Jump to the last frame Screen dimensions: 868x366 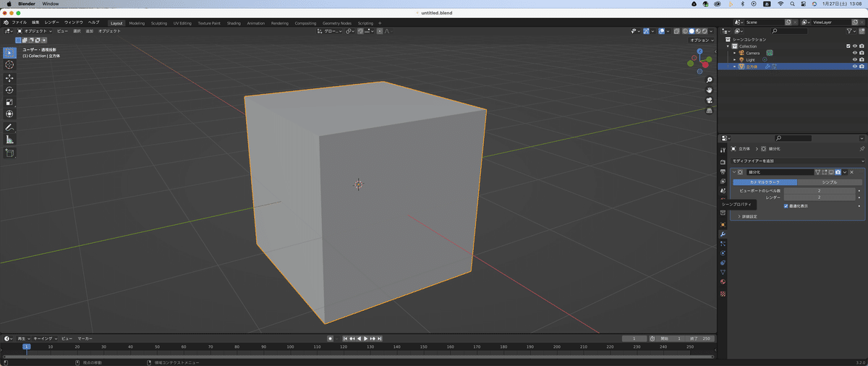(380, 339)
